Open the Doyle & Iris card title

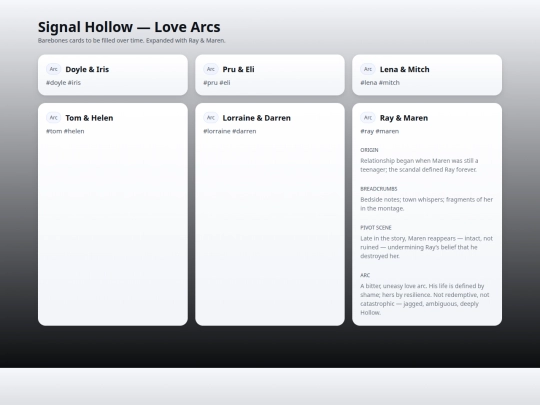pos(87,69)
